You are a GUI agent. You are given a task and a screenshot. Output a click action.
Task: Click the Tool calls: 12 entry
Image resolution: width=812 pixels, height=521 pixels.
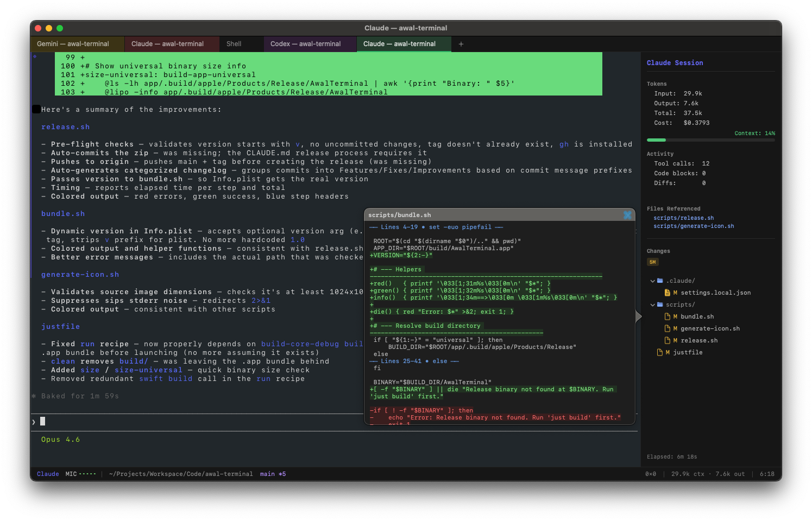(x=682, y=164)
